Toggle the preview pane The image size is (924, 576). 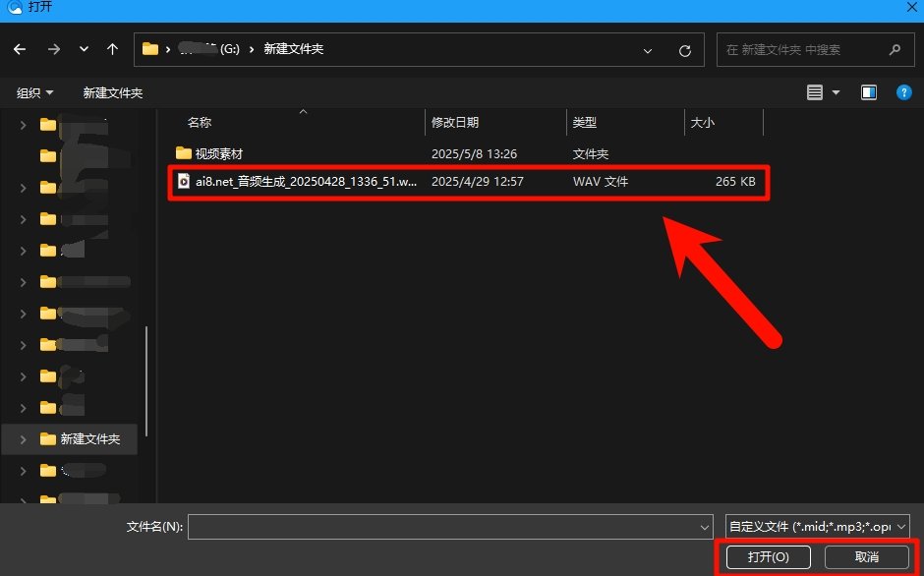point(868,91)
